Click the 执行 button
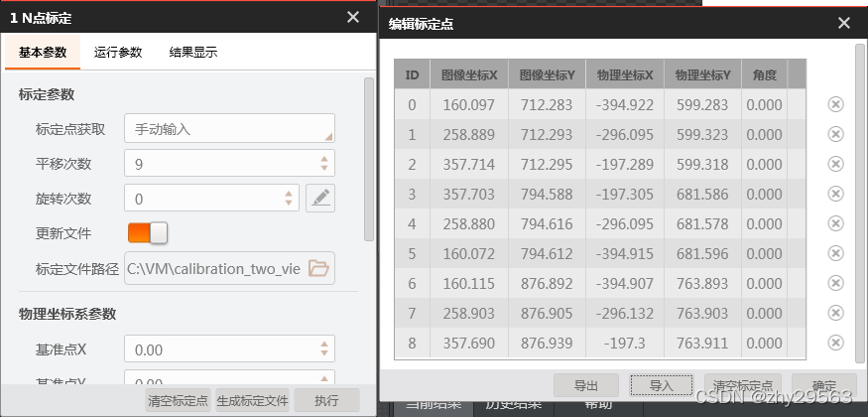 coord(326,400)
